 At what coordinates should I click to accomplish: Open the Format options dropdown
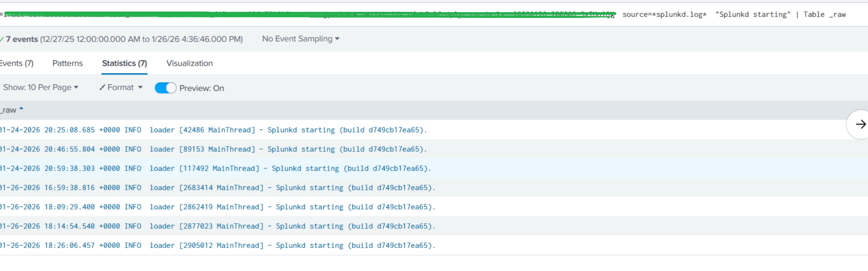click(x=121, y=88)
